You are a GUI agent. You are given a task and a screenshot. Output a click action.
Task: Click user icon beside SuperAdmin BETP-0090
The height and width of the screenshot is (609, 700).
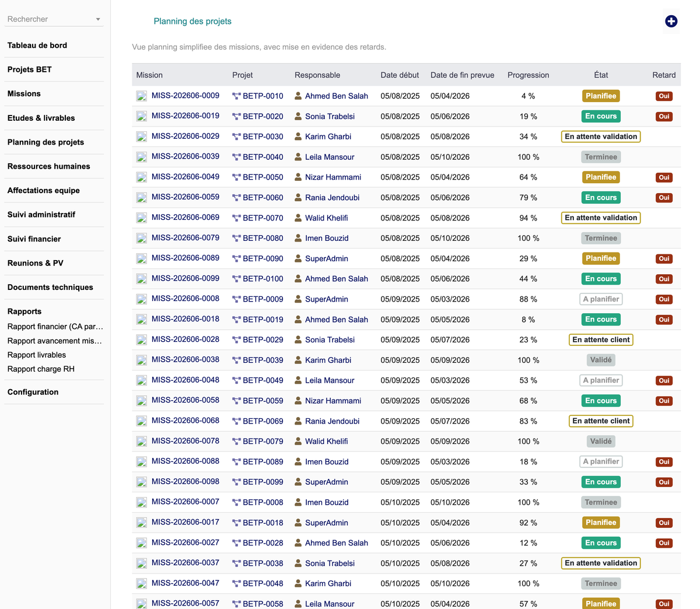(x=298, y=258)
